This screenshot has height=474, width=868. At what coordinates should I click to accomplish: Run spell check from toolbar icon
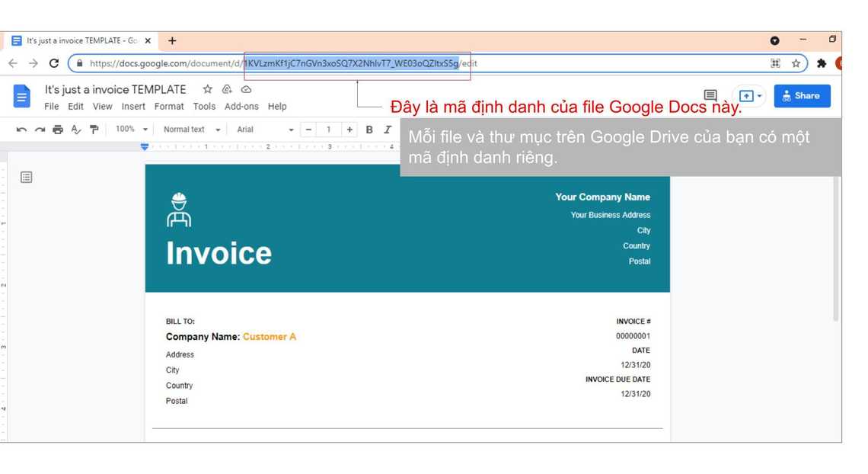(76, 130)
